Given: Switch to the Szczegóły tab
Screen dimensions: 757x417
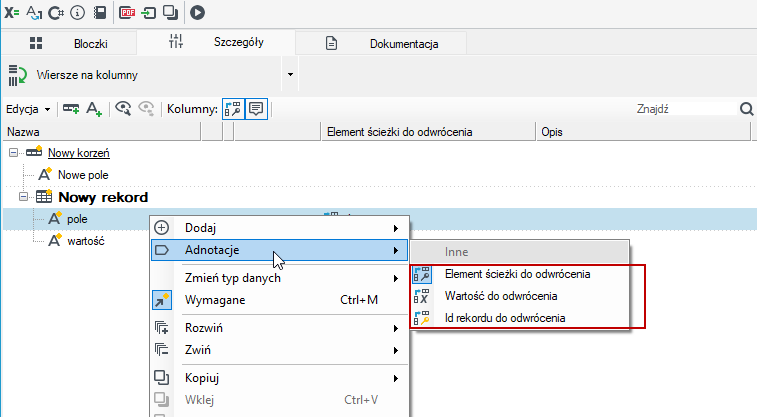Looking at the screenshot, I should (x=216, y=42).
